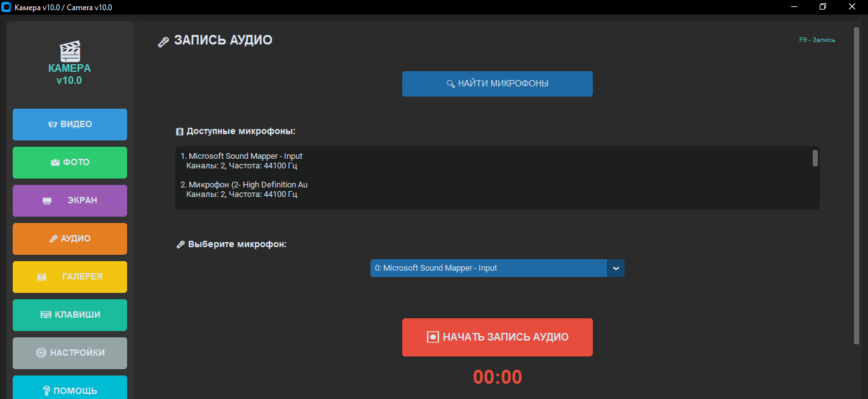Click the microphone icon beside ЗАПИСЬ АУДИО

163,42
